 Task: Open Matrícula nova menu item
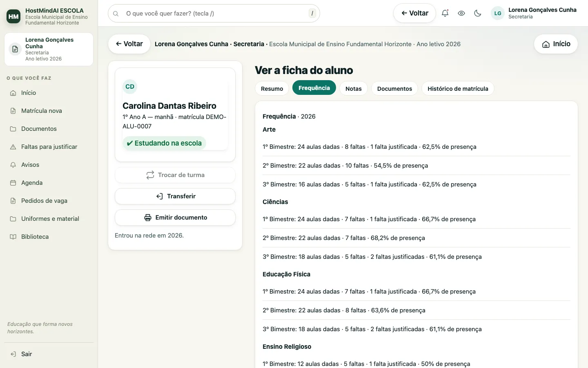(49, 111)
